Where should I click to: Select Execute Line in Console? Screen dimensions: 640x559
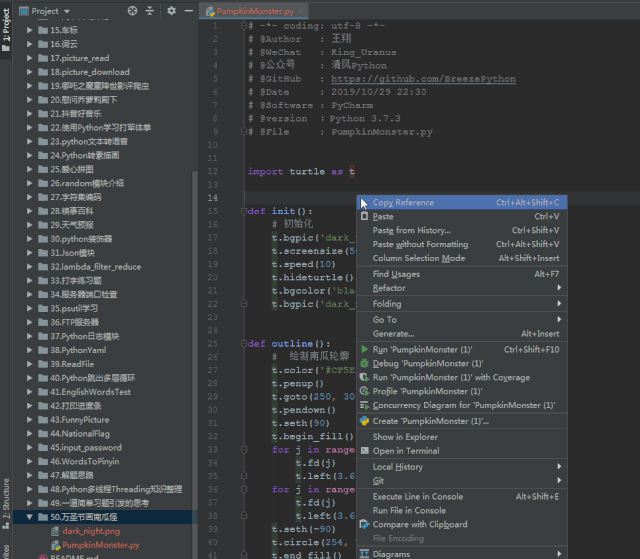point(462,497)
